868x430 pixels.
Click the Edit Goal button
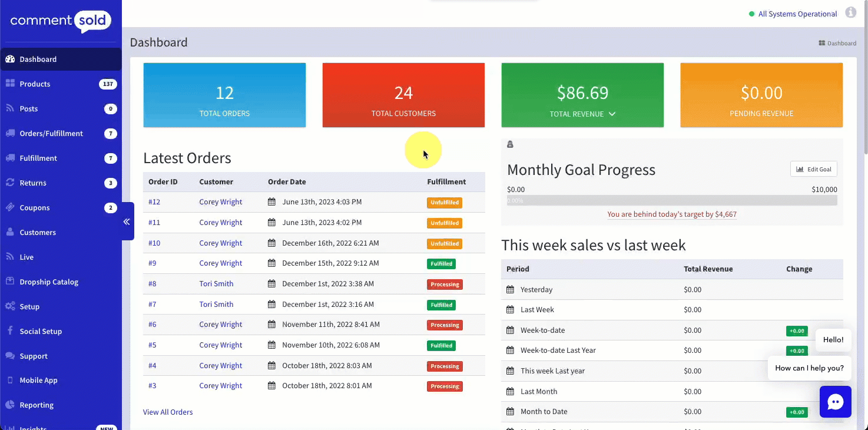pos(813,169)
